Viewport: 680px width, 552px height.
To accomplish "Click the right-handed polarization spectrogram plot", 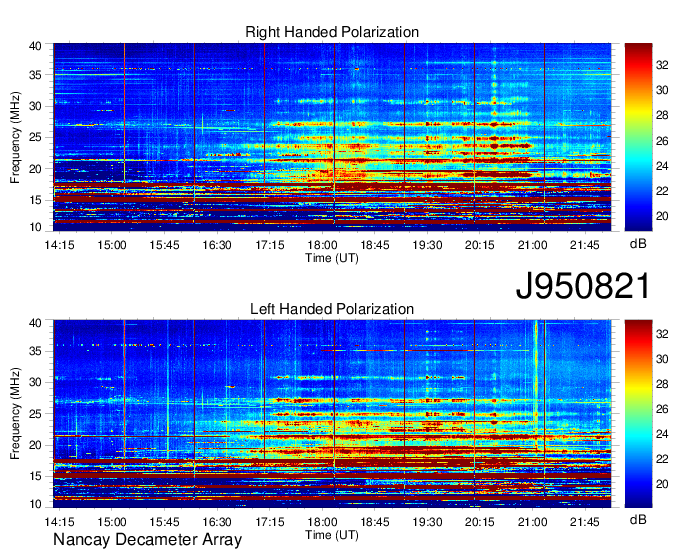I will pyautogui.click(x=332, y=137).
